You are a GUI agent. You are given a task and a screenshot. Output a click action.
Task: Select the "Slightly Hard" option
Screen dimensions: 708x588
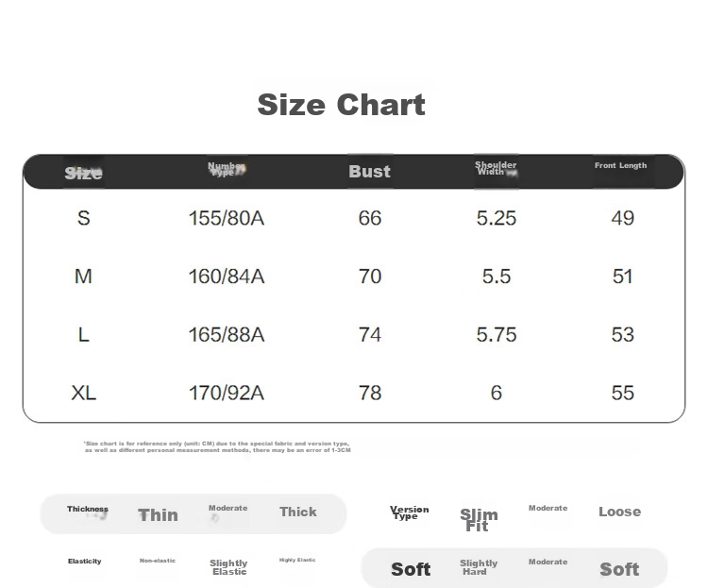click(x=479, y=567)
